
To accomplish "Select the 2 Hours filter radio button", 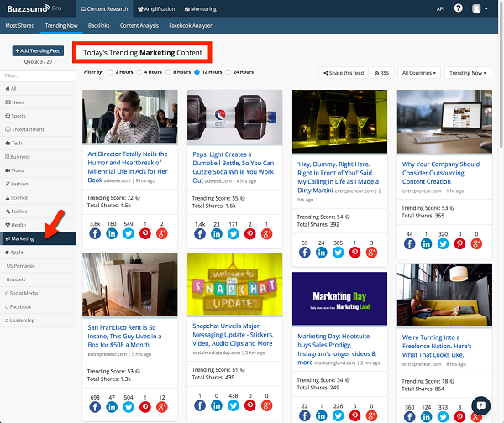I will (x=110, y=72).
